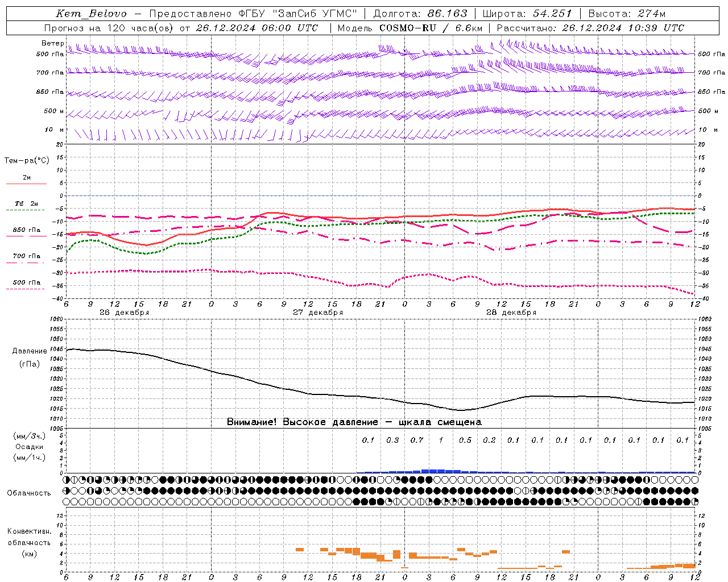Click the left "10 м" wind level label
Image resolution: width=728 pixels, height=582 pixels.
(55, 130)
